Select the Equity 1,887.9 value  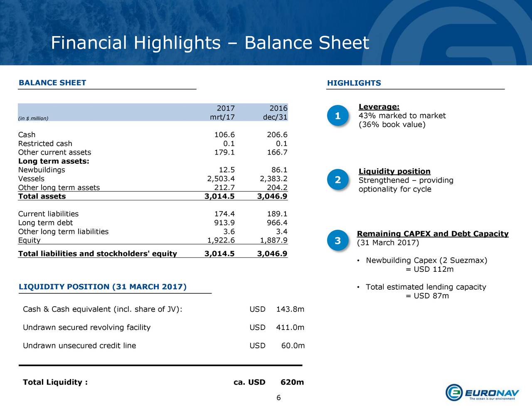click(x=273, y=240)
